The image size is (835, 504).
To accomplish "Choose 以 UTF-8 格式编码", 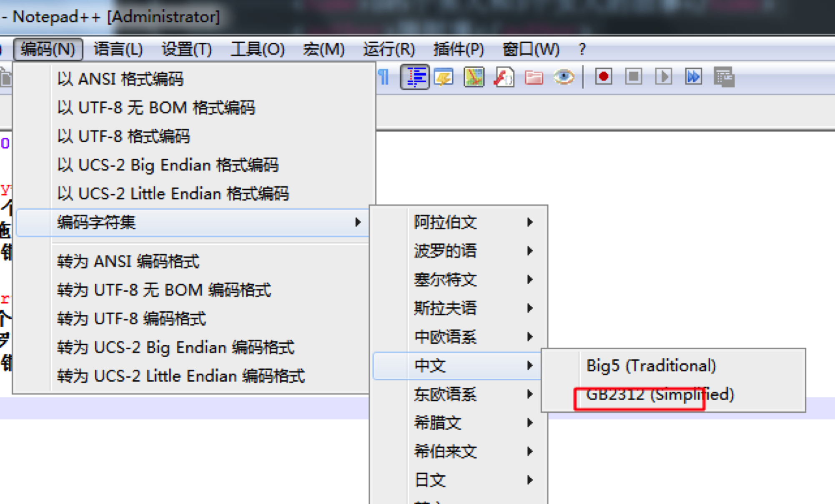I will point(194,136).
